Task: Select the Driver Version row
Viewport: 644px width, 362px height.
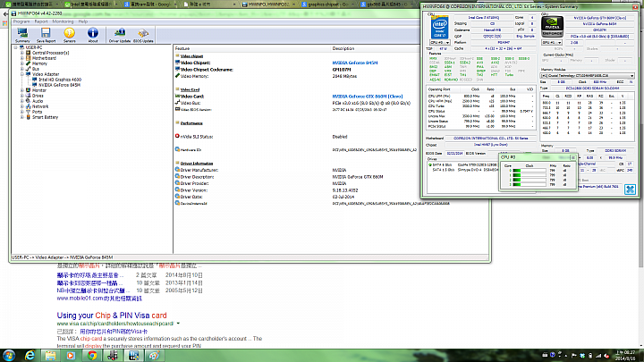Action: coord(267,190)
